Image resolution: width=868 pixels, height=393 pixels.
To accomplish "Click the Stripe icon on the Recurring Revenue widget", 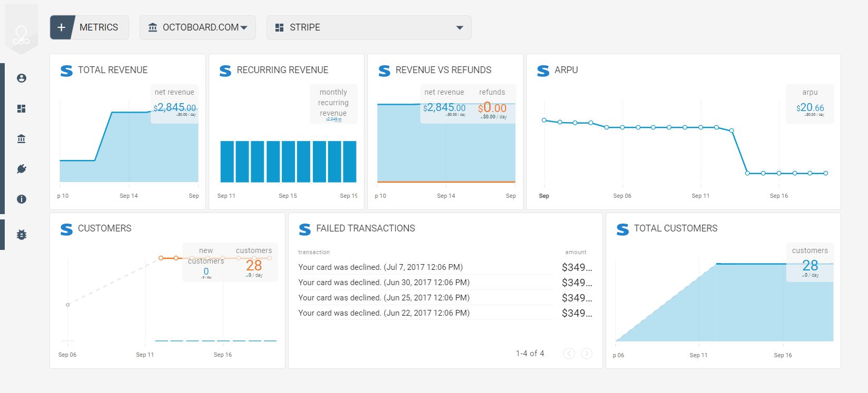I will click(225, 70).
